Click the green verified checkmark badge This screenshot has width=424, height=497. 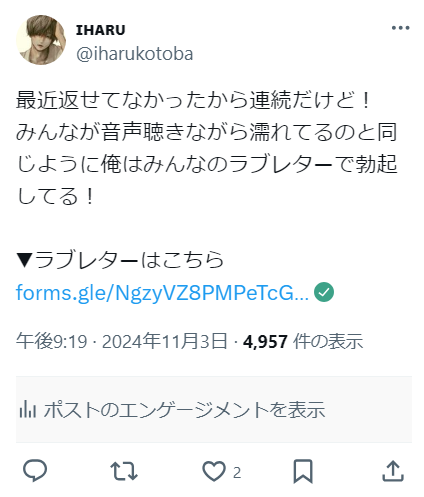(324, 292)
